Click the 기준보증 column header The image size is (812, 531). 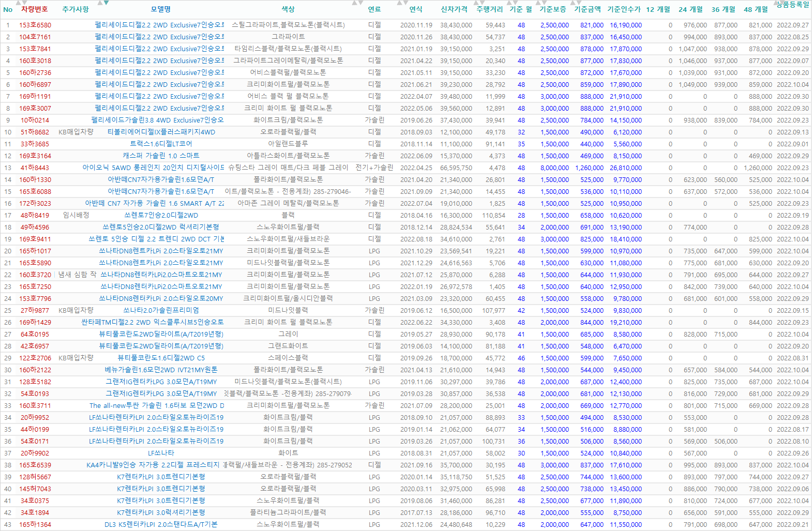pyautogui.click(x=553, y=9)
